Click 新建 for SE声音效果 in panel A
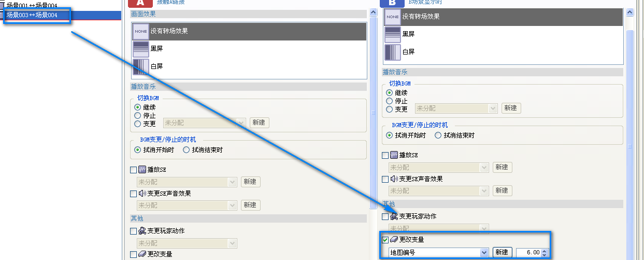The image size is (644, 260). pyautogui.click(x=251, y=205)
